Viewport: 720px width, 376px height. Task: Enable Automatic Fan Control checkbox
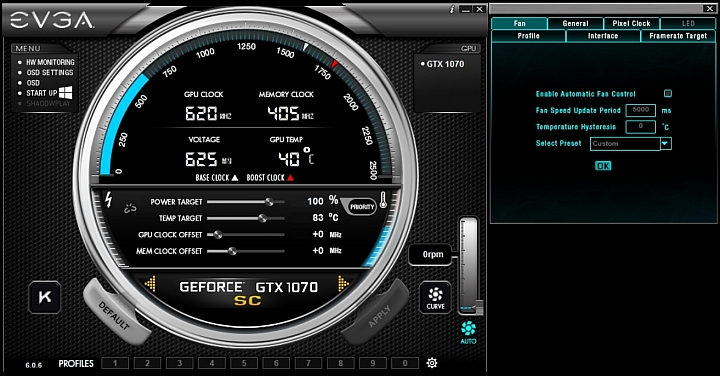coord(668,94)
